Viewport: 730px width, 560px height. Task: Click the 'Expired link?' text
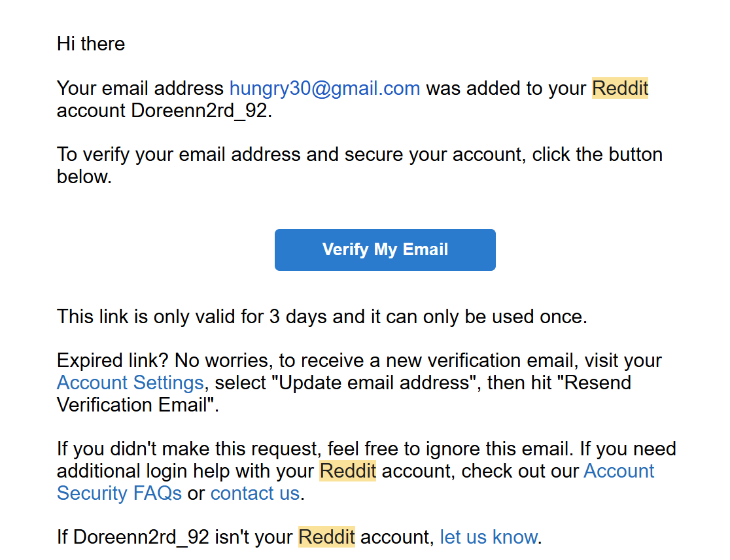(113, 360)
